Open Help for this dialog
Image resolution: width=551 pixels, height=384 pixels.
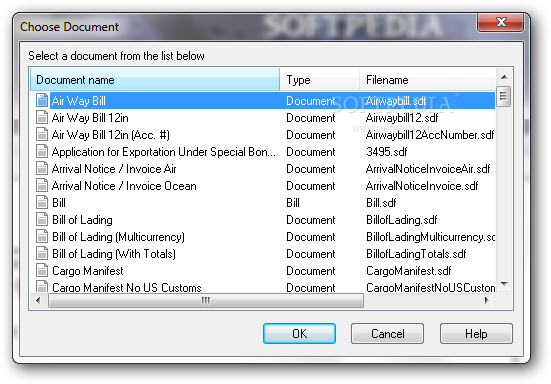tap(476, 333)
